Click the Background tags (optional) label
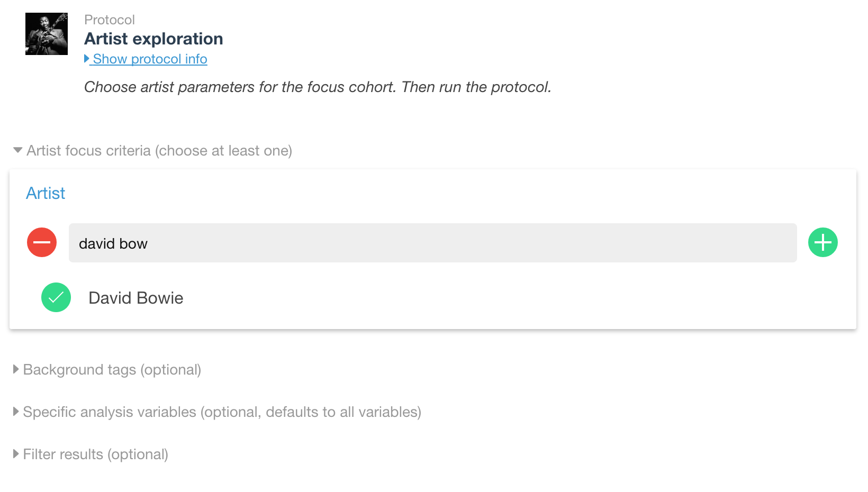Image resolution: width=868 pixels, height=492 pixels. click(112, 370)
